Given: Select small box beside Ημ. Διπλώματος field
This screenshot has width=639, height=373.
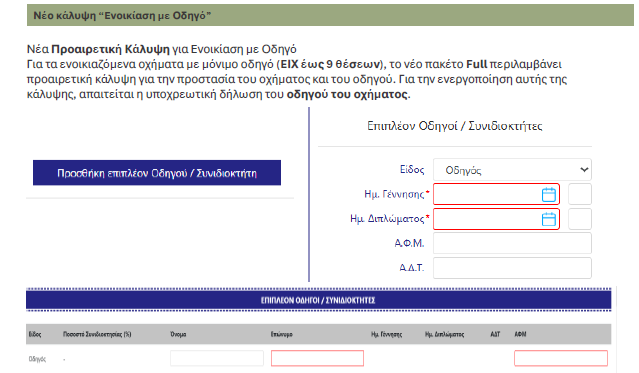Looking at the screenshot, I should coord(580,219).
